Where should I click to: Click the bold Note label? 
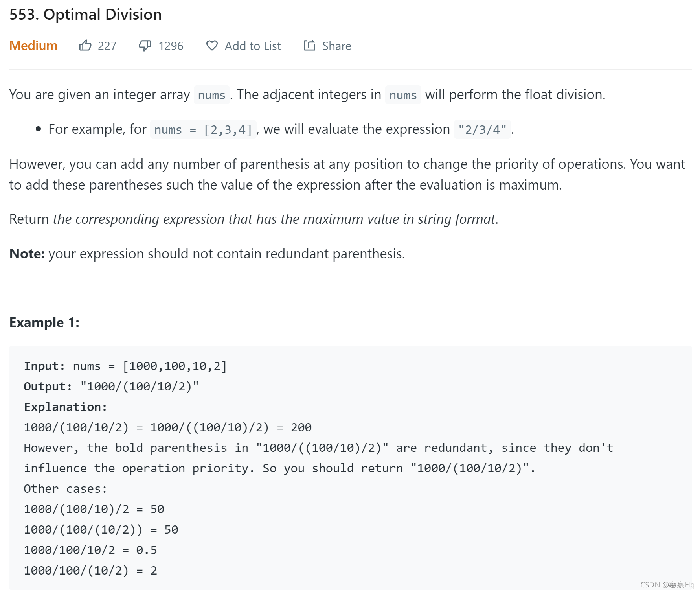coord(27,254)
